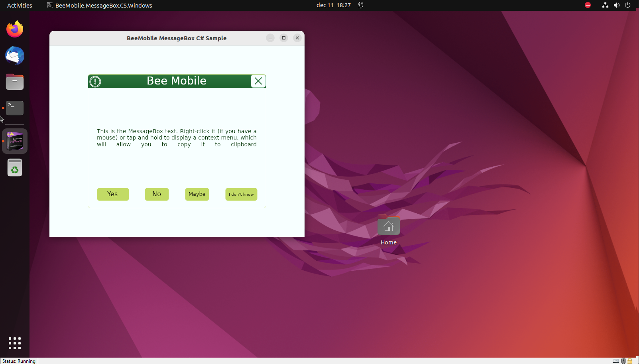Click the volume speaker icon
639x364 pixels.
point(617,5)
